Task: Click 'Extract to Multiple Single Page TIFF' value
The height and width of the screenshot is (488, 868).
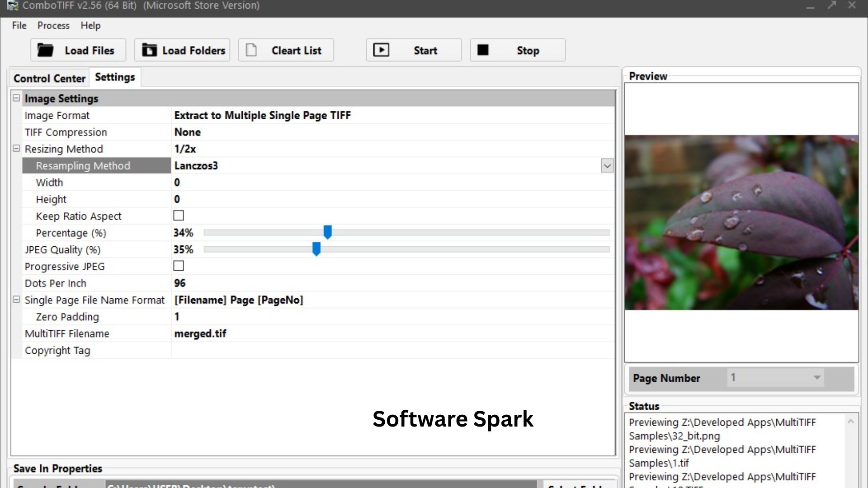Action: (263, 115)
